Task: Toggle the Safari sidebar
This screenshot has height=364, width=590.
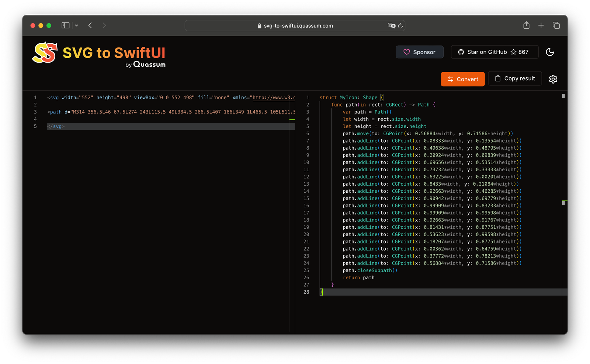Action: [x=65, y=25]
